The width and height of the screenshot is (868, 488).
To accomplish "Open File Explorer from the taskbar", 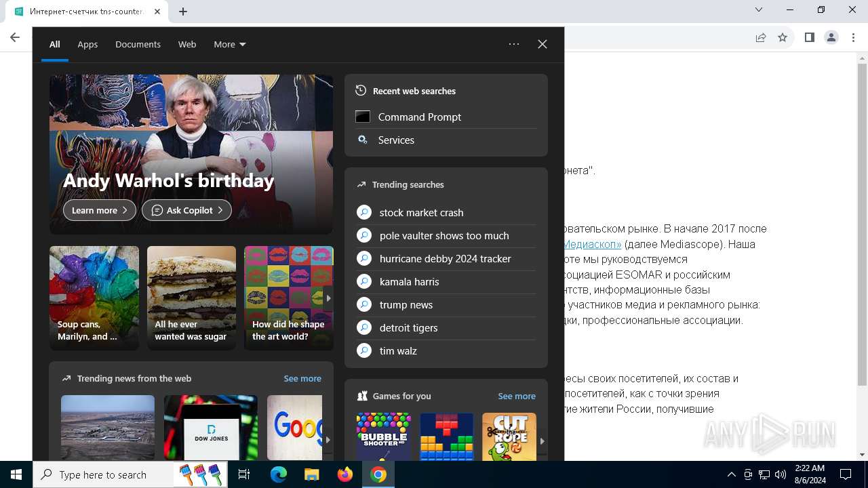I will coord(311,474).
